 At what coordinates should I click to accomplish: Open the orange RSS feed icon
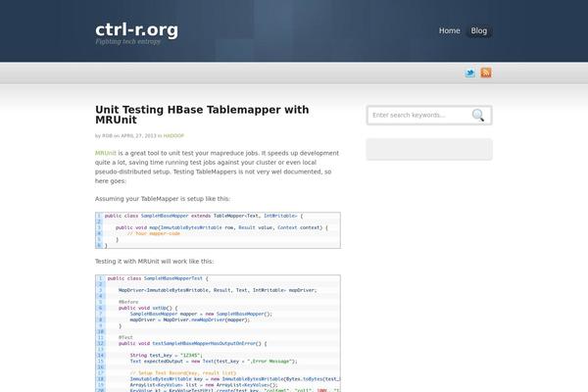pyautogui.click(x=486, y=73)
